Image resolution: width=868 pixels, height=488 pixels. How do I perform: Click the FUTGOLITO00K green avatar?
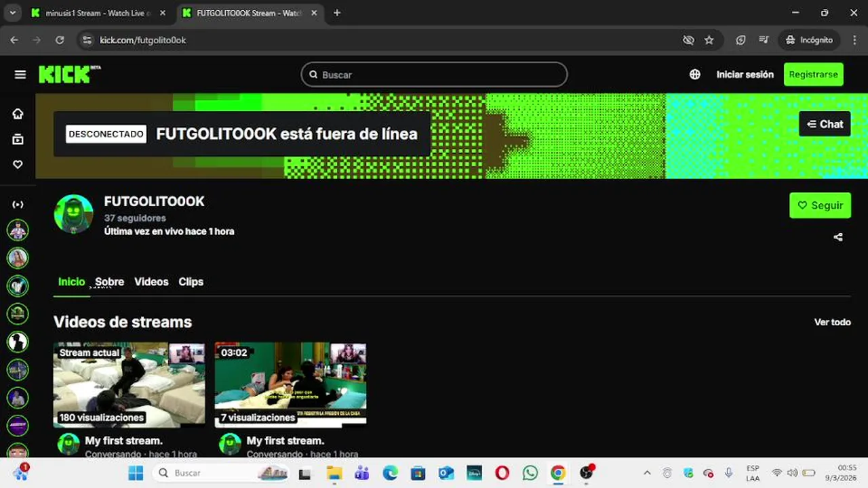point(73,214)
